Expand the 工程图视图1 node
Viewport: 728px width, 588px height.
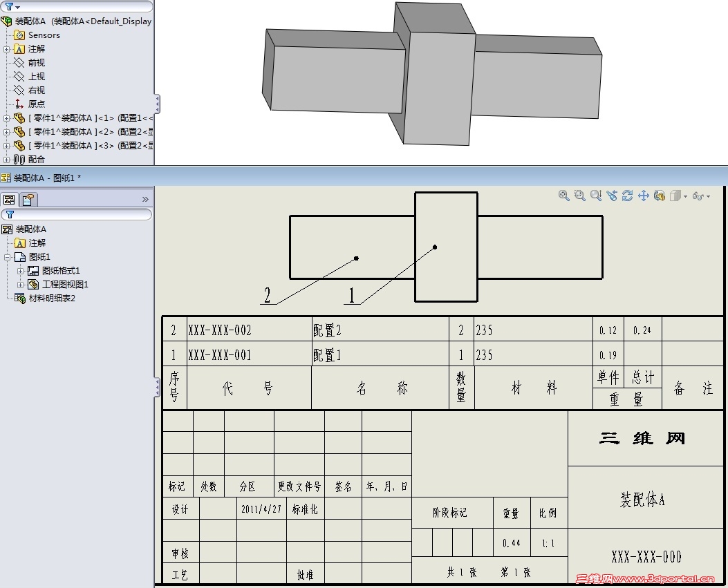click(x=21, y=285)
